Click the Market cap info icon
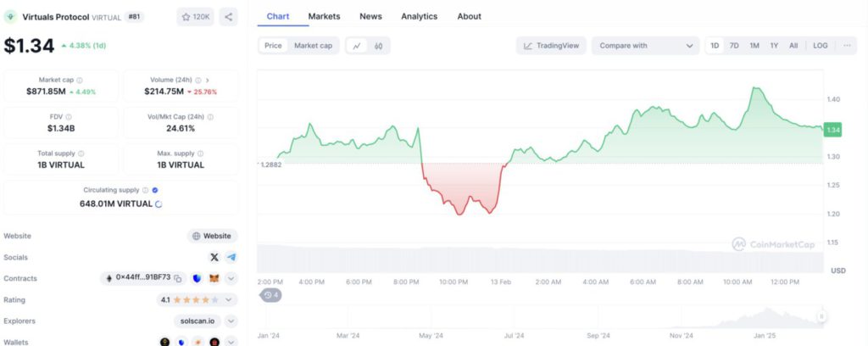868x346 pixels. pyautogui.click(x=80, y=81)
